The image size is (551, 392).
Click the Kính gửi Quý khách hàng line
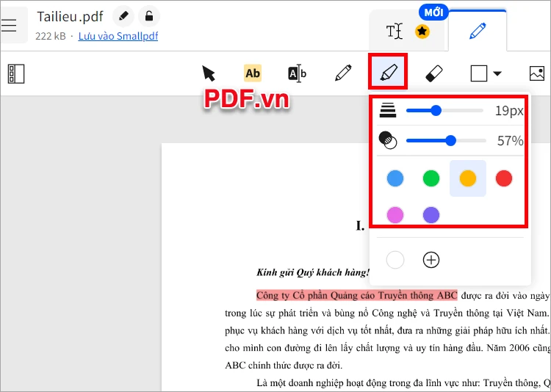[313, 272]
